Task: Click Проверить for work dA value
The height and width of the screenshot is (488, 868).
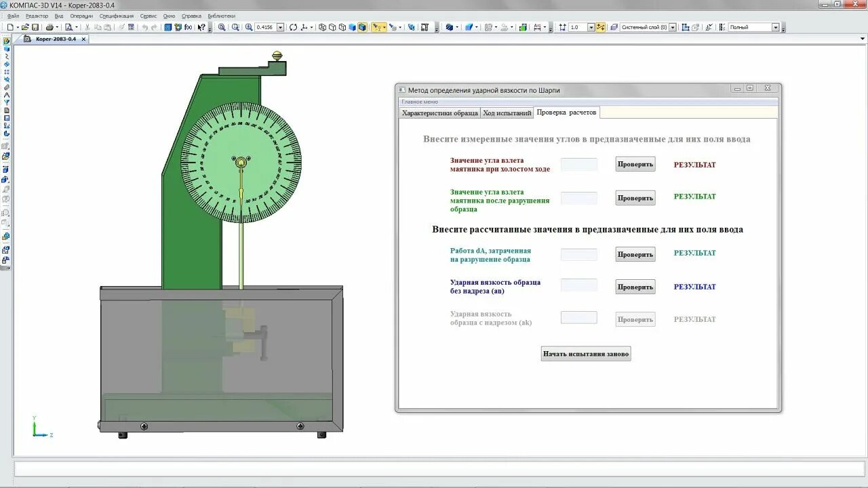Action: coord(635,254)
